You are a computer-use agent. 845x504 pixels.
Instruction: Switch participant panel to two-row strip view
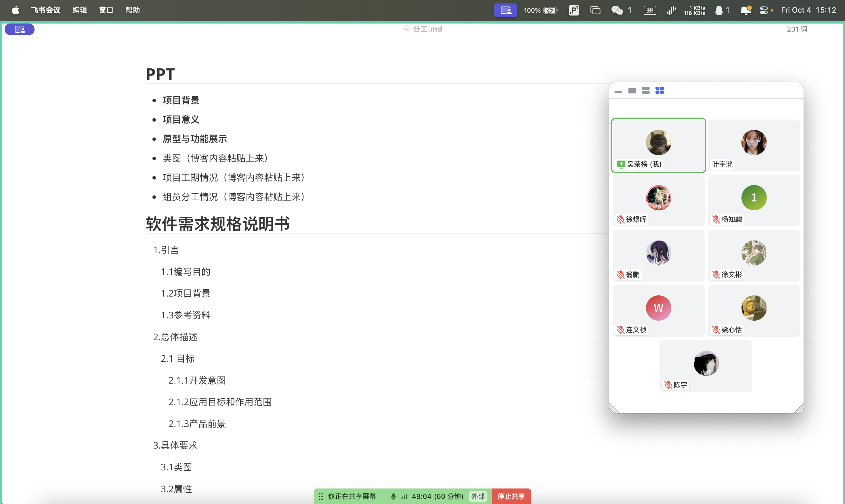(x=645, y=90)
